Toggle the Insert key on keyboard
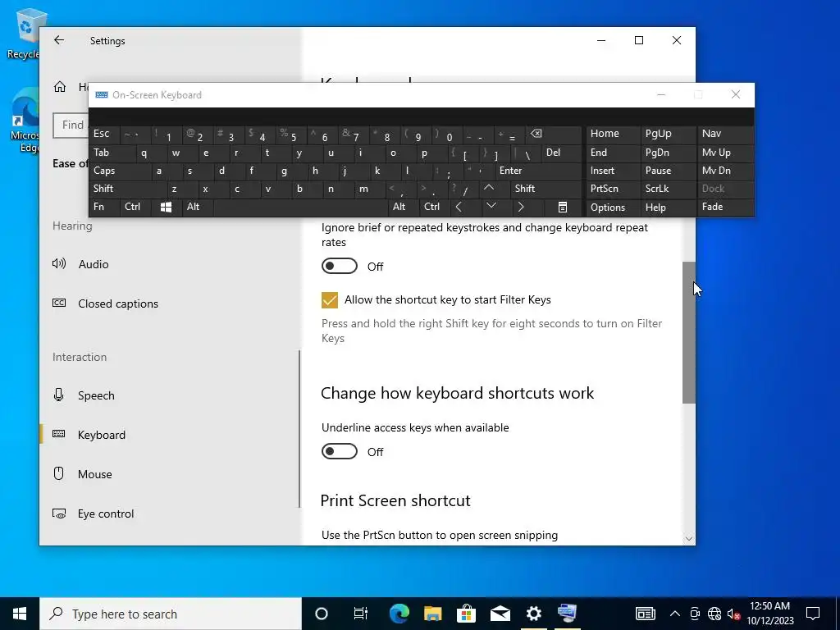 click(x=613, y=171)
